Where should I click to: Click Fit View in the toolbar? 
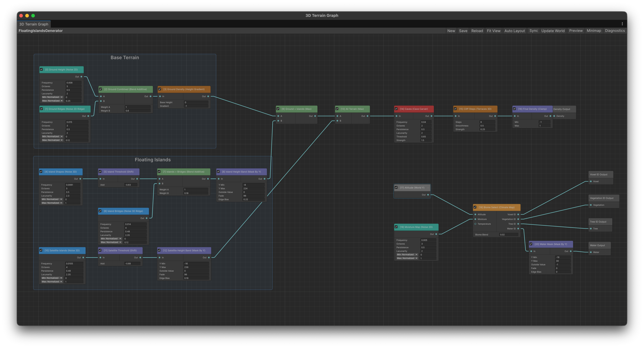494,31
